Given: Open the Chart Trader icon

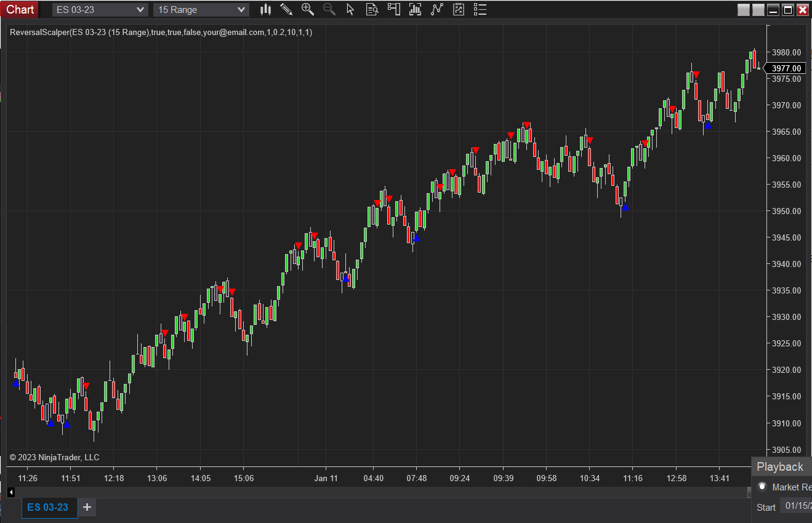Looking at the screenshot, I should tap(394, 9).
